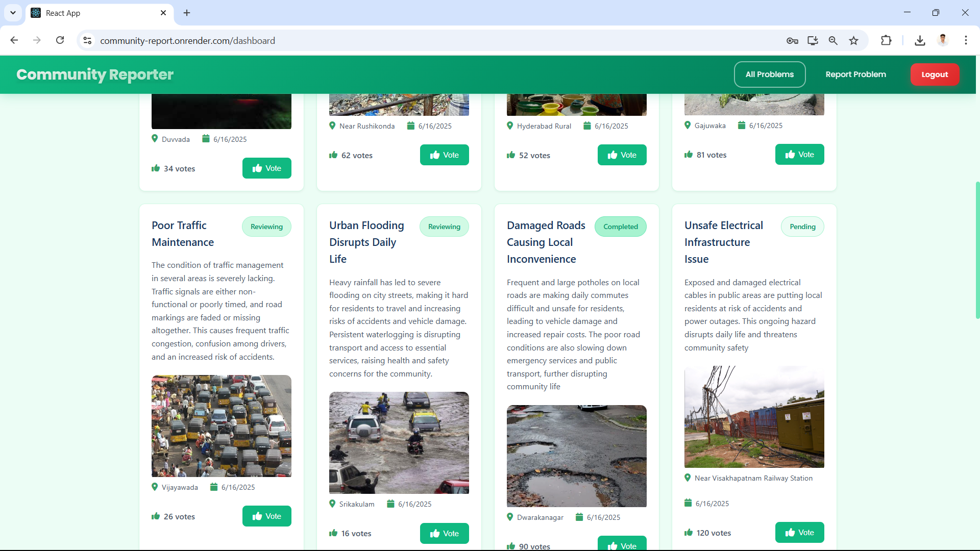Click calendar icon on Srikakulam card
The width and height of the screenshot is (980, 551).
(x=390, y=504)
